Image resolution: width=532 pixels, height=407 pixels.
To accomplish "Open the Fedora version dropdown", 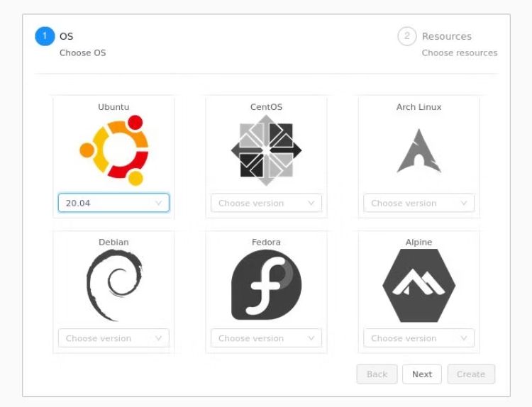I will [266, 338].
